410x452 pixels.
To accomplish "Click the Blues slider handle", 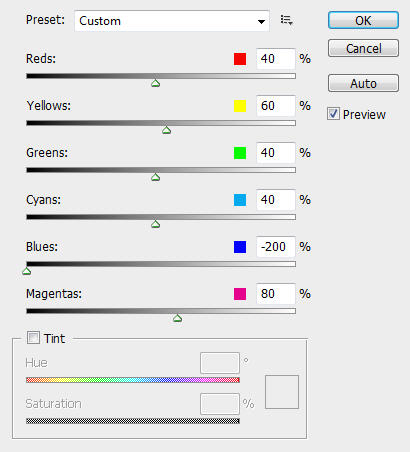I will 26,271.
